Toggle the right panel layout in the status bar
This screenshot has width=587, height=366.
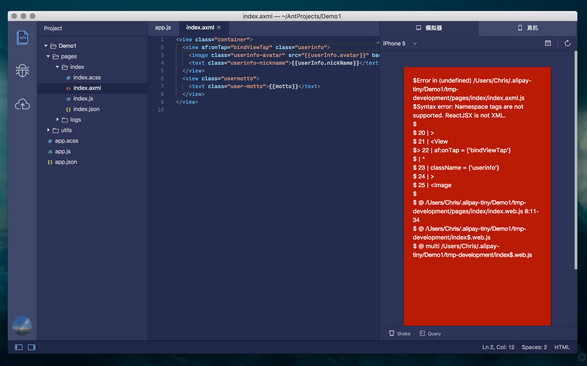pos(32,347)
